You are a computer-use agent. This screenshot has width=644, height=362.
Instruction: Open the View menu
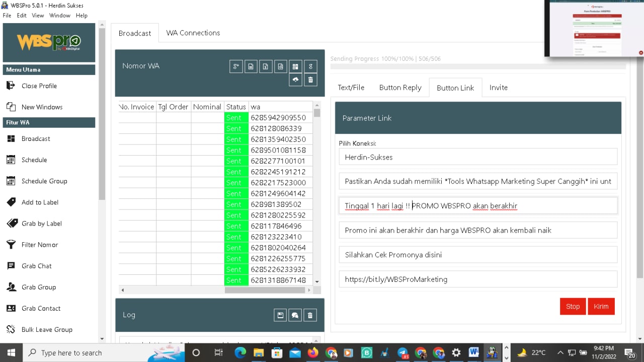tap(38, 16)
